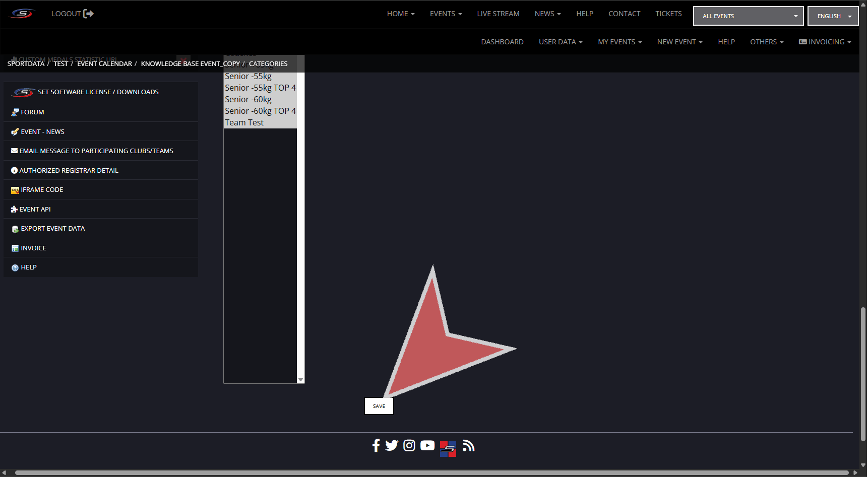Viewport: 868px width, 477px height.
Task: Open the Instagram footer icon
Action: [x=409, y=445]
